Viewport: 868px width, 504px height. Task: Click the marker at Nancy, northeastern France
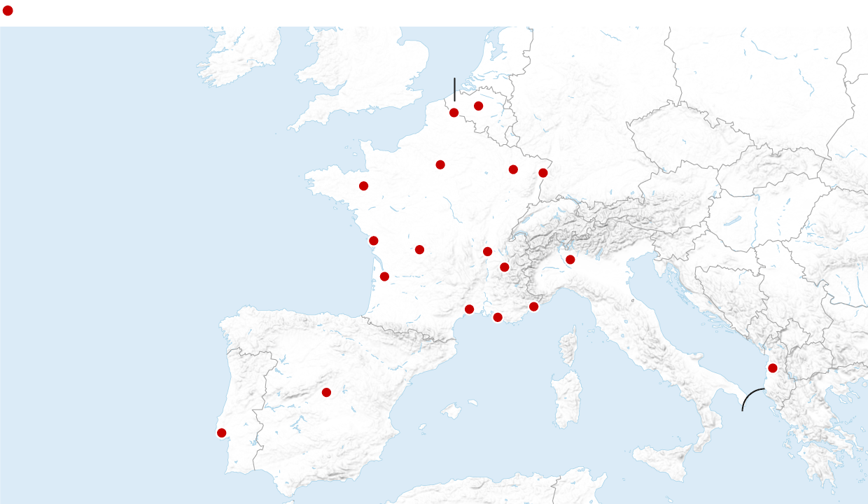[x=513, y=169]
